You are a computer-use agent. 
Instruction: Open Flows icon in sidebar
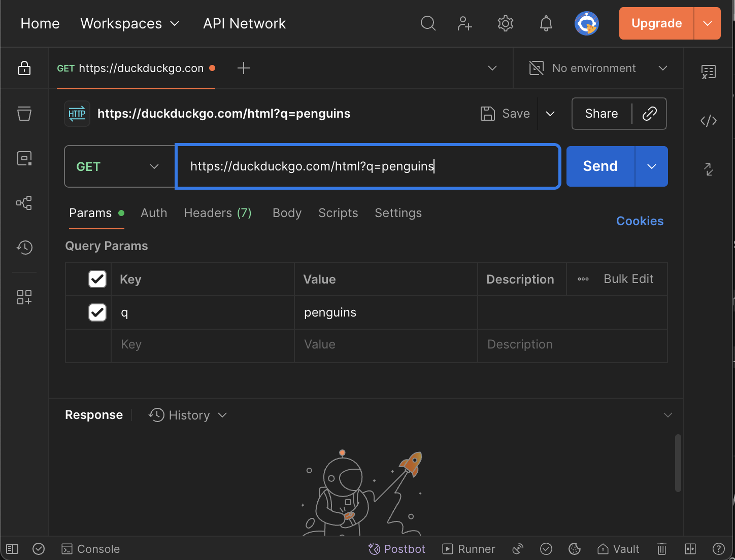pos(24,203)
